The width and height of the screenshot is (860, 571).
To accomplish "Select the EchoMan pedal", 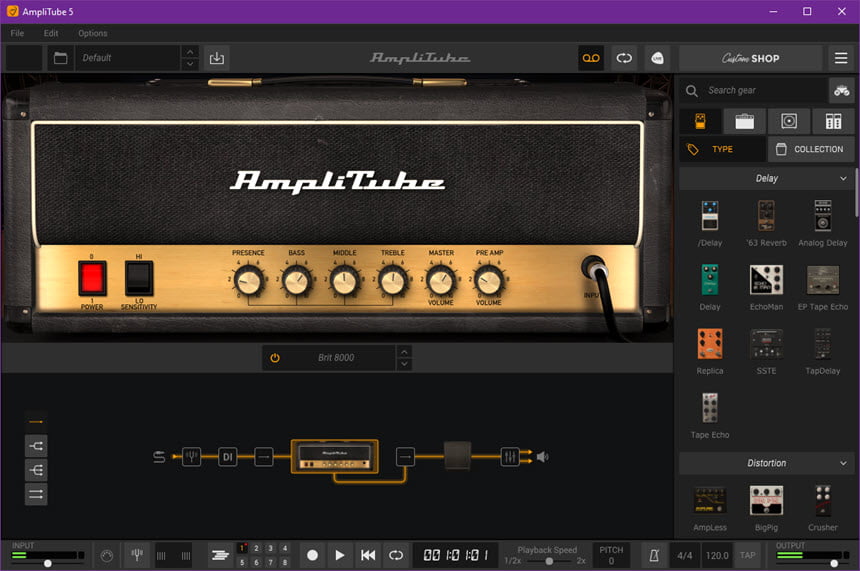I will 766,280.
